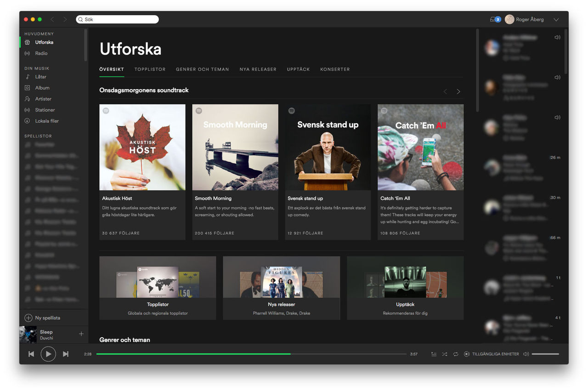Screen dimensions: 588x392
Task: Click the elapsed time "2:28"
Action: (x=88, y=354)
